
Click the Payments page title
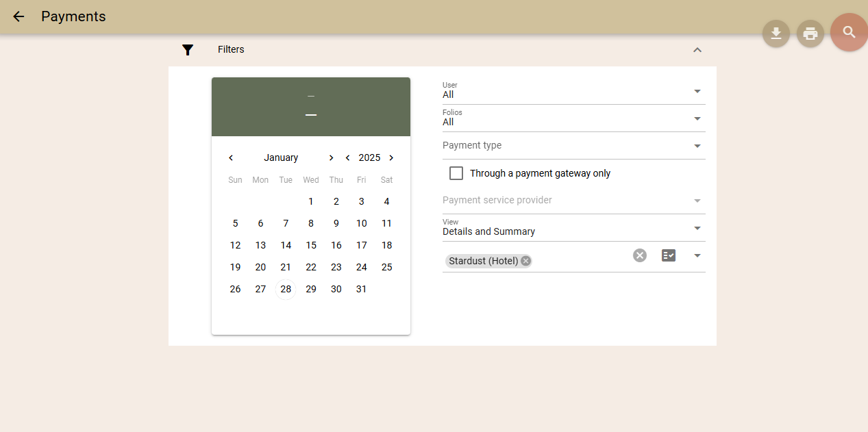tap(73, 16)
